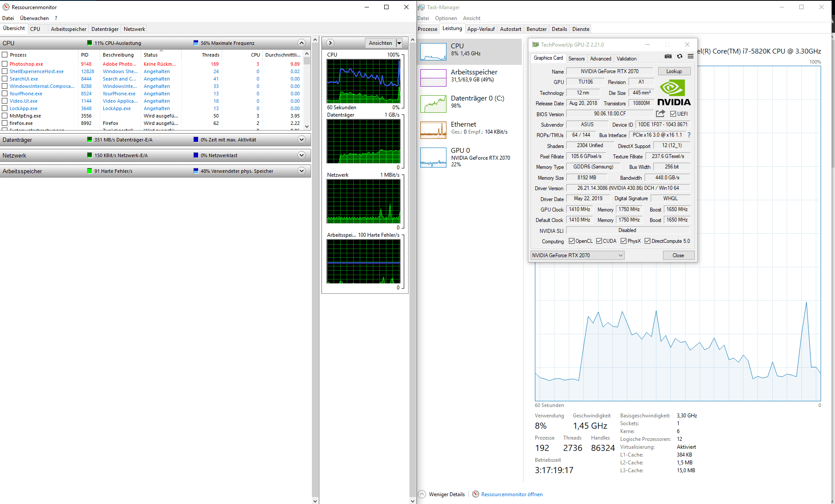Click the Ressourcenmonitor icon next to the link

[476, 494]
